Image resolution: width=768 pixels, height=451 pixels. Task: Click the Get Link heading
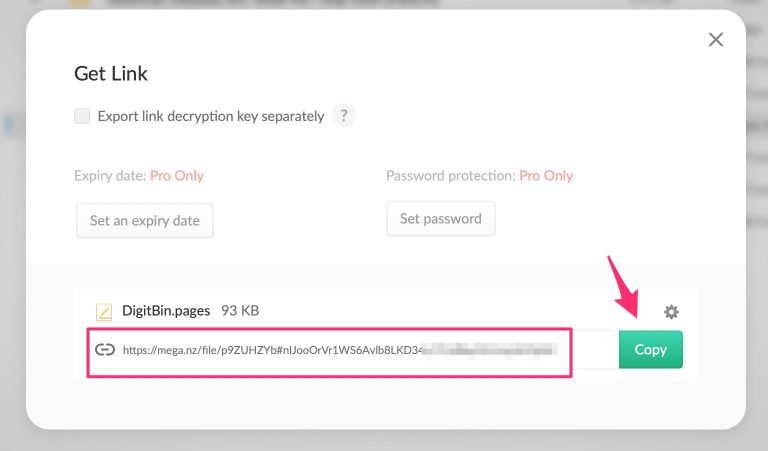point(111,73)
